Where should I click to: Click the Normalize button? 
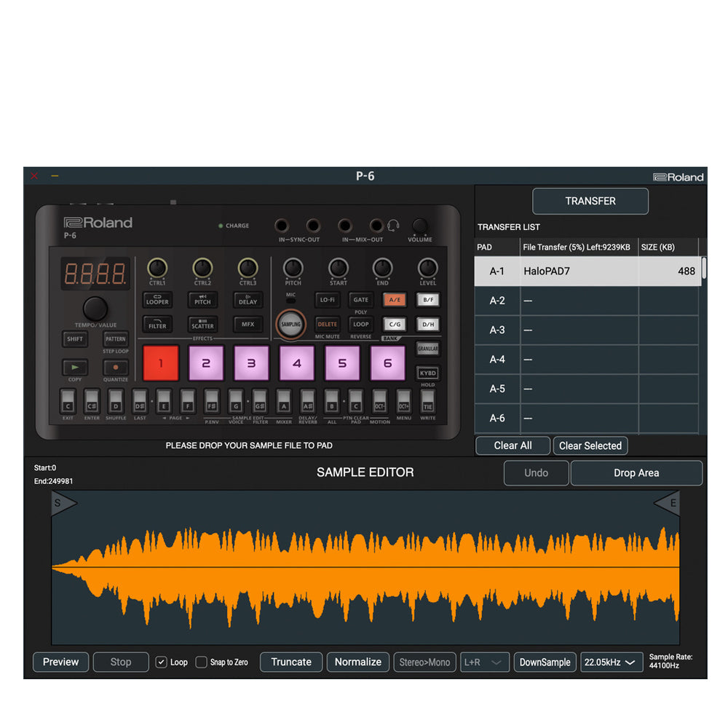tap(357, 662)
